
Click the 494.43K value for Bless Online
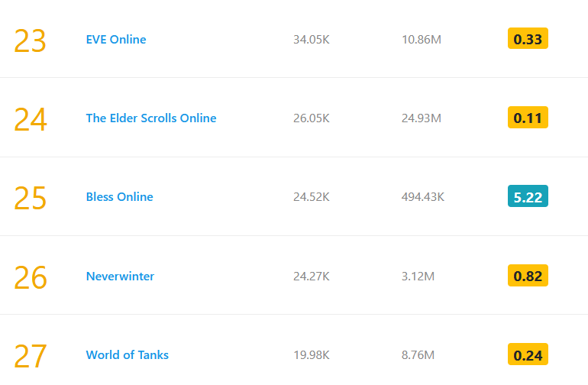(423, 196)
